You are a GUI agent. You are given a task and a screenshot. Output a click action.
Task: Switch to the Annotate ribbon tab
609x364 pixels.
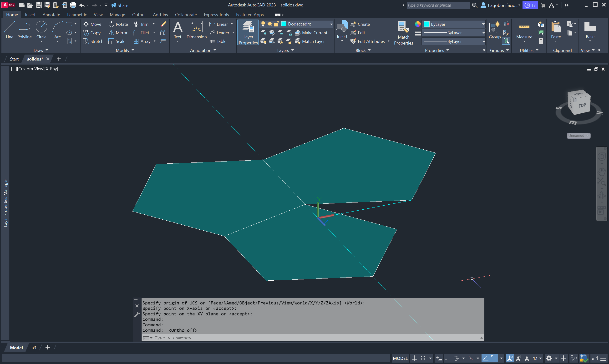pyautogui.click(x=51, y=15)
